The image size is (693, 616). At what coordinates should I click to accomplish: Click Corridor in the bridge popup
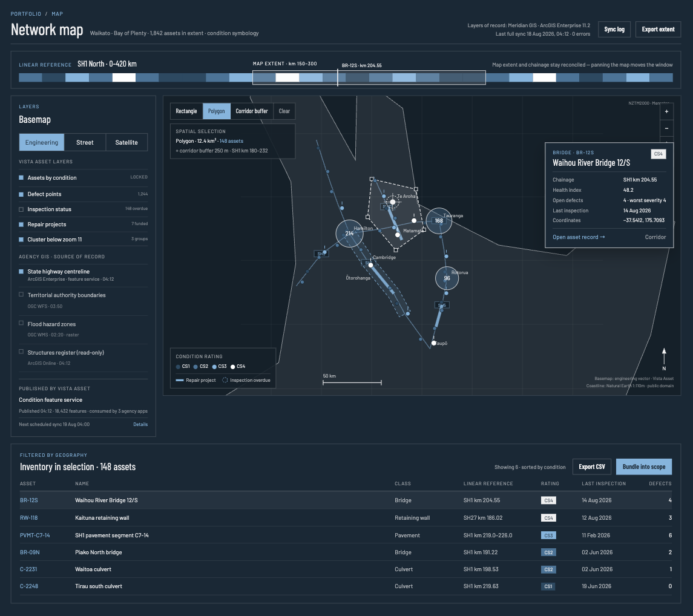pyautogui.click(x=655, y=237)
